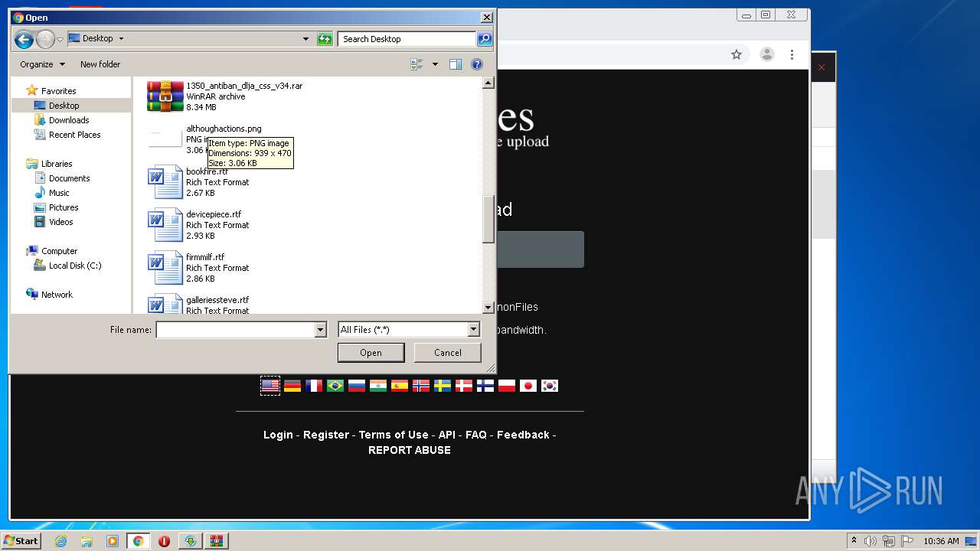Expand the File name dropdown arrow
Image resolution: width=980 pixels, height=551 pixels.
(321, 330)
